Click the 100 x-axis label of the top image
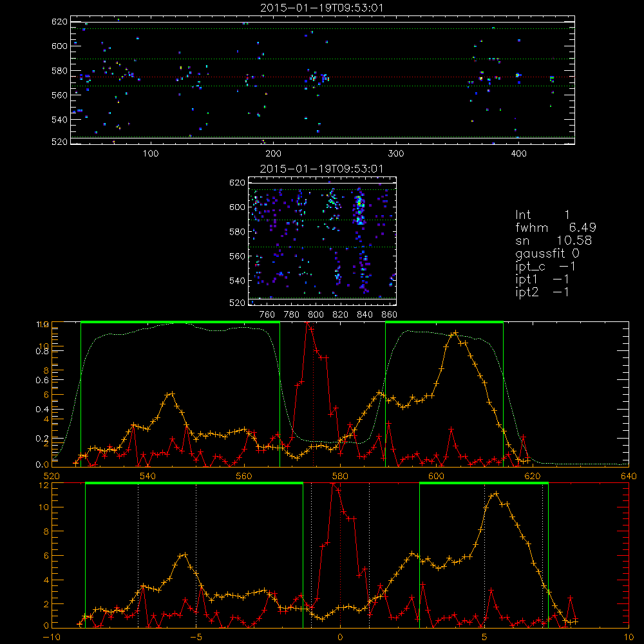Image resolution: width=644 pixels, height=644 pixels. (x=151, y=154)
